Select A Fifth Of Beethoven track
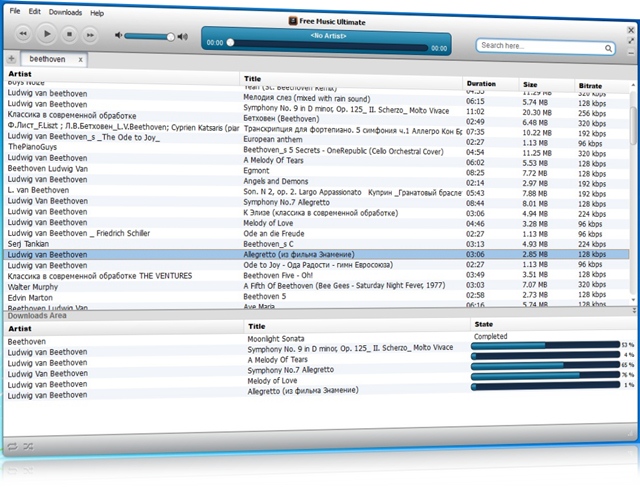Screen dimensions: 640x487 344,285
